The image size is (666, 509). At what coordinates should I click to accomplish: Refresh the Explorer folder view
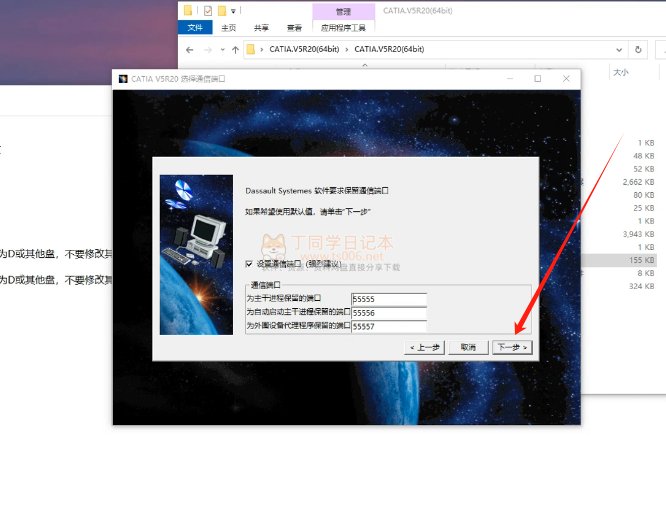click(638, 50)
